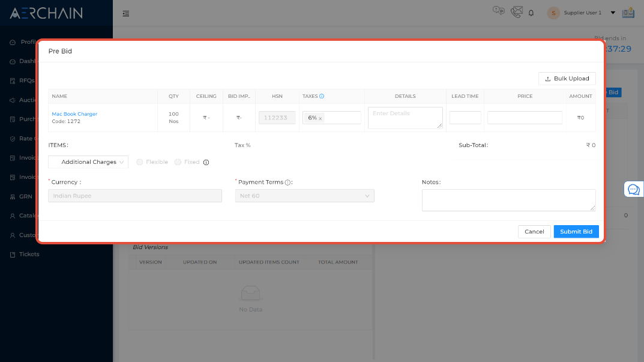Viewport: 644px width, 362px height.
Task: Open the knowledge base book icon
Action: tap(628, 12)
